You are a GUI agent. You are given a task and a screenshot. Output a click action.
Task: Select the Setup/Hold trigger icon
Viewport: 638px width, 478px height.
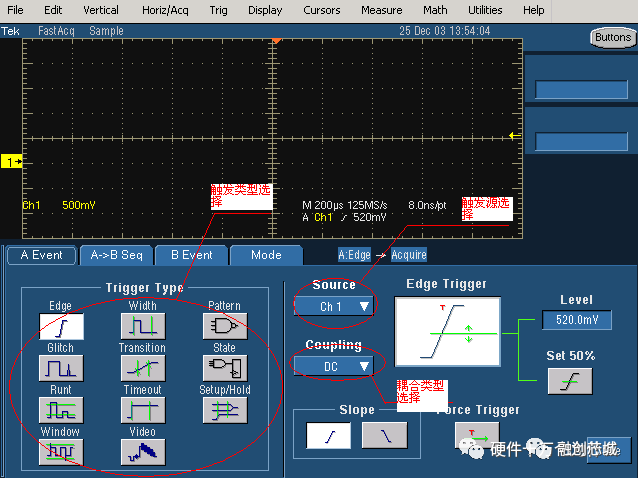(225, 410)
